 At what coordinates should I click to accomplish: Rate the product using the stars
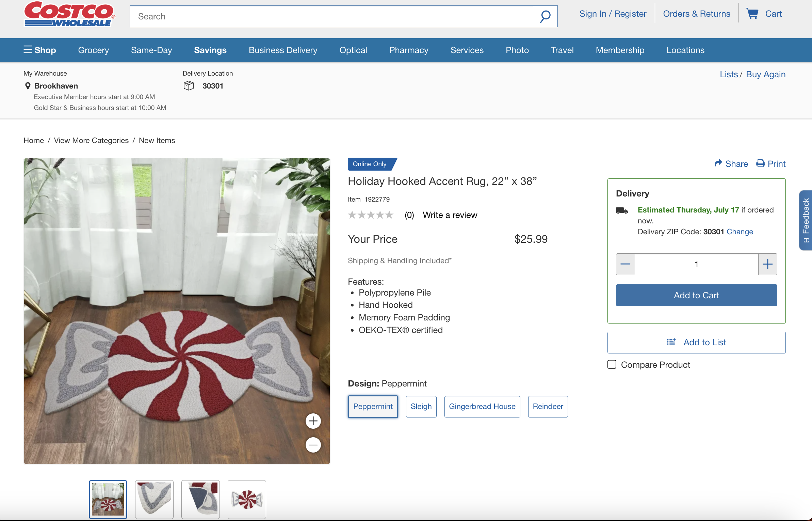tap(371, 215)
